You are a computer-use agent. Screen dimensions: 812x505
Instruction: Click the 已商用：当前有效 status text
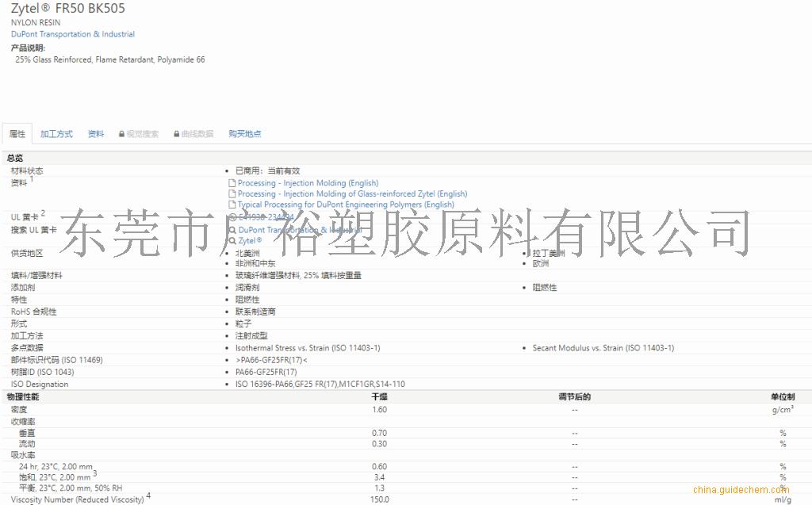click(x=267, y=170)
